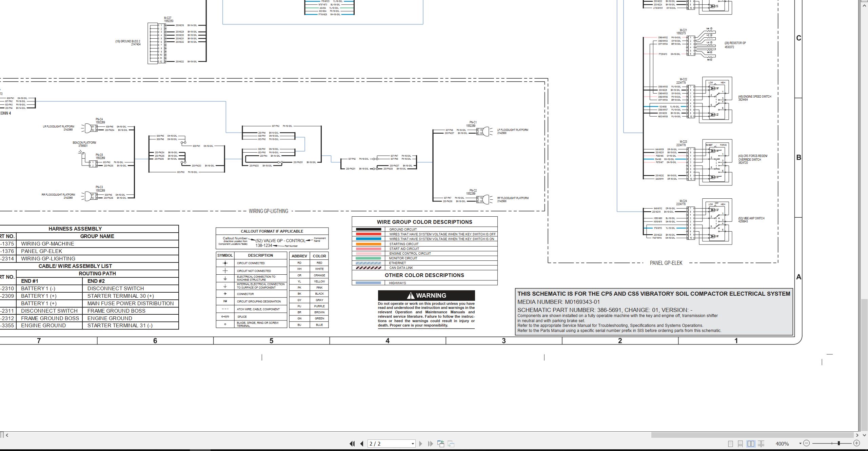Click 'MEDIA NUMBER: M0169343-01' text
Image resolution: width=868 pixels, height=451 pixels.
[x=558, y=302]
